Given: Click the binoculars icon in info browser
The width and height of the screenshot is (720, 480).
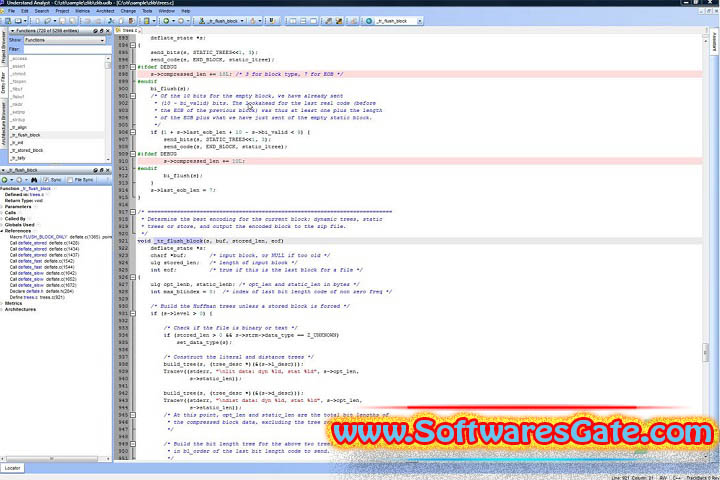Looking at the screenshot, I should tap(34, 180).
